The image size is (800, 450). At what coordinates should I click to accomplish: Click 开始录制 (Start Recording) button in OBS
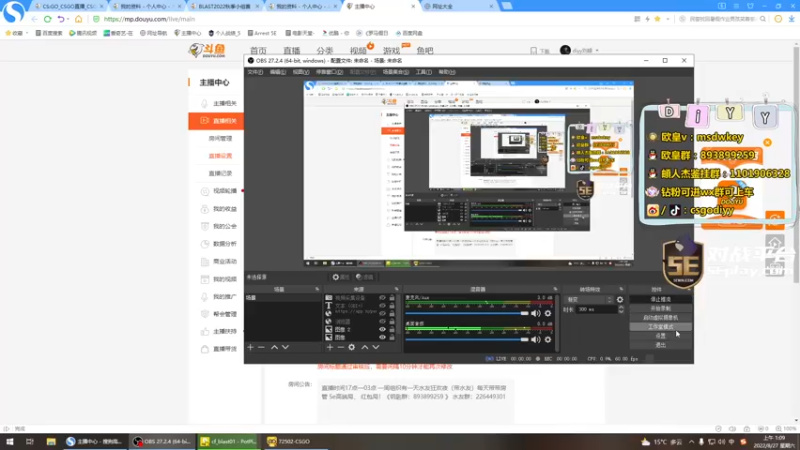661,309
